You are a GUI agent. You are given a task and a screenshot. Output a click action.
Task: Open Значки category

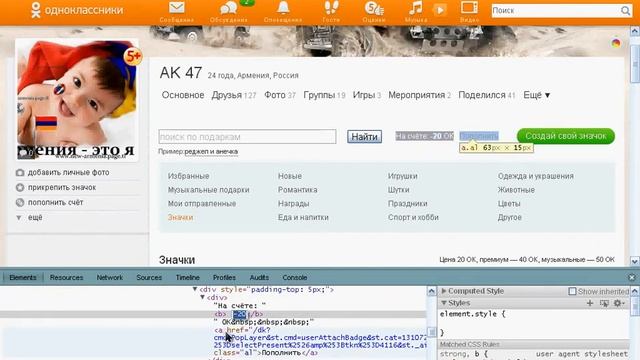[180, 217]
